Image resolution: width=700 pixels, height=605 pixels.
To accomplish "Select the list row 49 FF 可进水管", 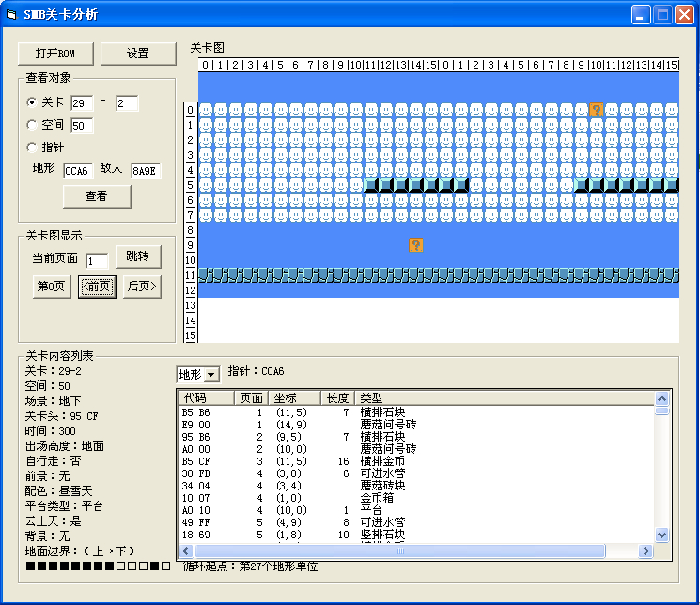I will click(x=416, y=522).
